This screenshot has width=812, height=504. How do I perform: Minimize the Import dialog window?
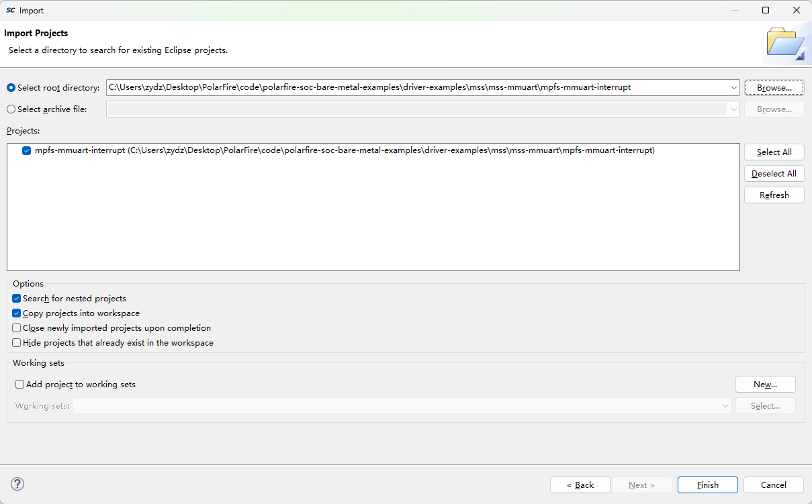pyautogui.click(x=735, y=10)
